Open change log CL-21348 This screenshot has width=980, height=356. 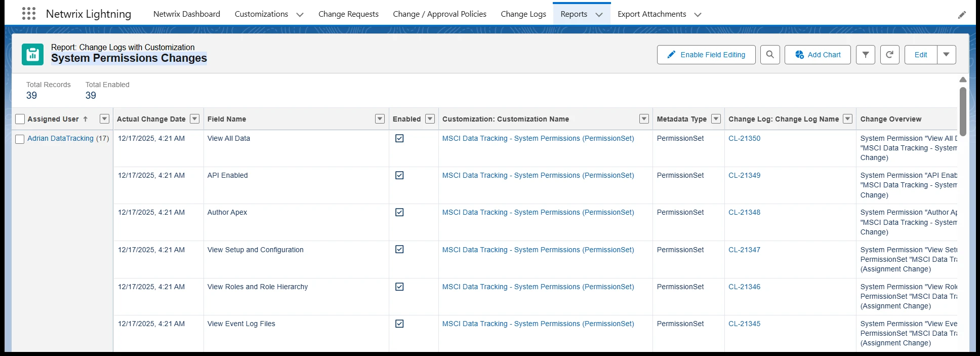[x=744, y=212]
